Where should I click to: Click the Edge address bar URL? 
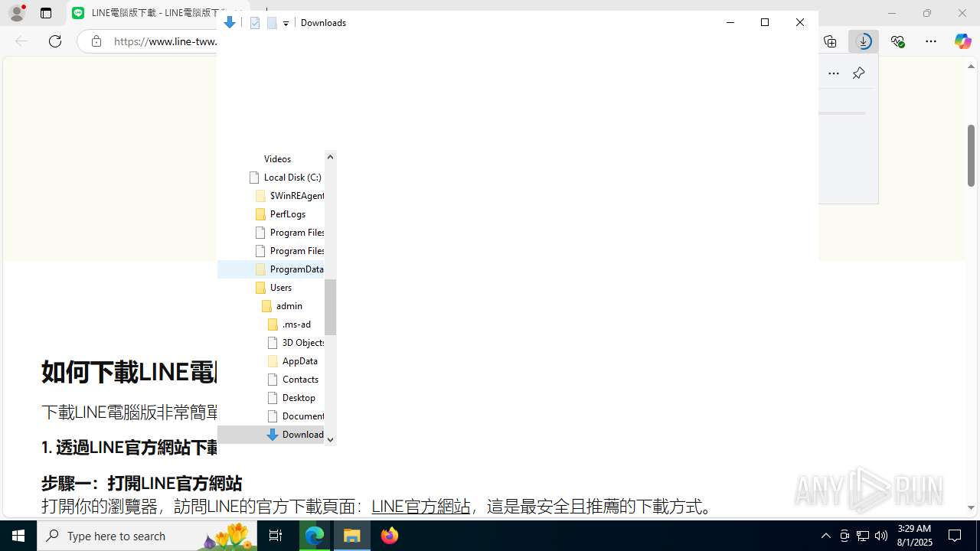tap(165, 41)
